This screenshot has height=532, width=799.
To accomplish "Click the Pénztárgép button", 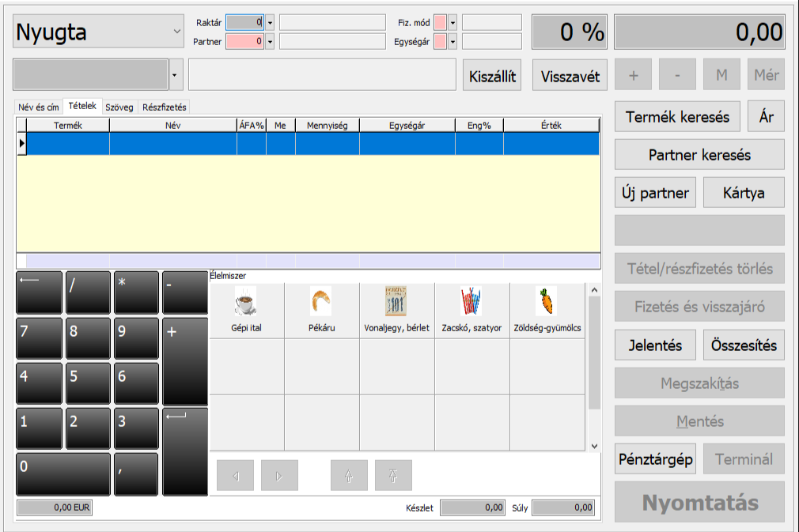I will click(x=655, y=459).
